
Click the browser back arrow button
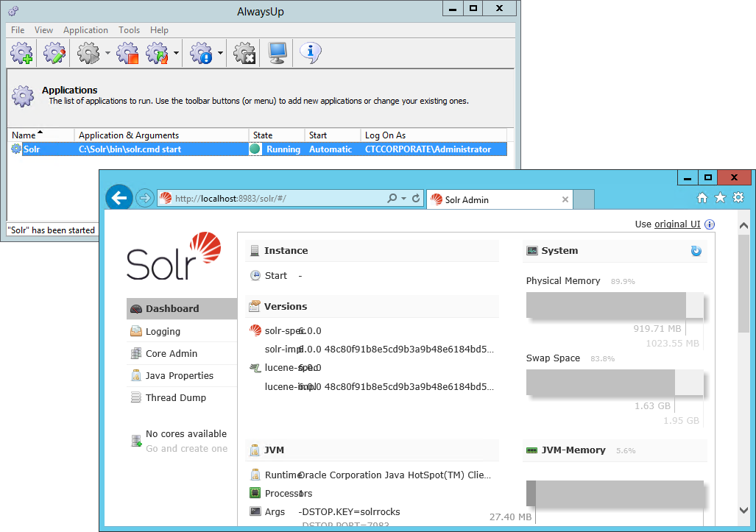point(119,197)
